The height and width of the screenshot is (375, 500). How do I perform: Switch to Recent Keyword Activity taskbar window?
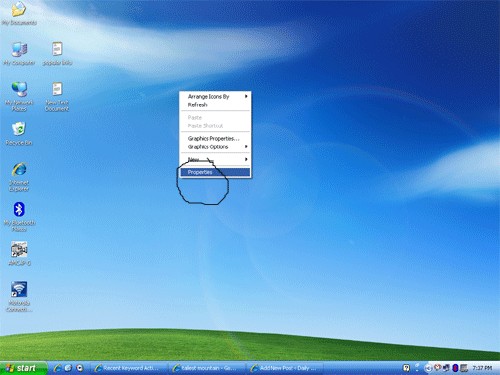point(130,368)
